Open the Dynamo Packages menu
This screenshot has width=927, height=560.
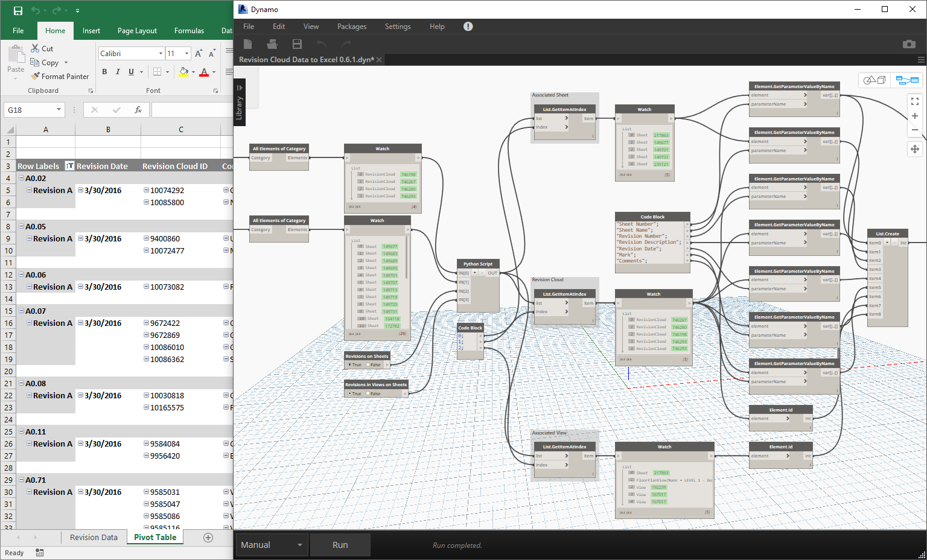pos(352,27)
